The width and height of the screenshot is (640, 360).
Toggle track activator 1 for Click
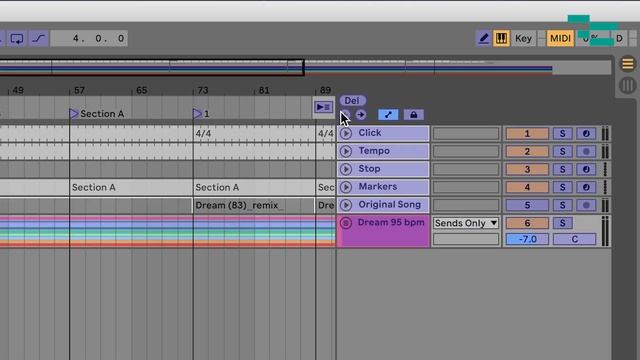tap(527, 133)
